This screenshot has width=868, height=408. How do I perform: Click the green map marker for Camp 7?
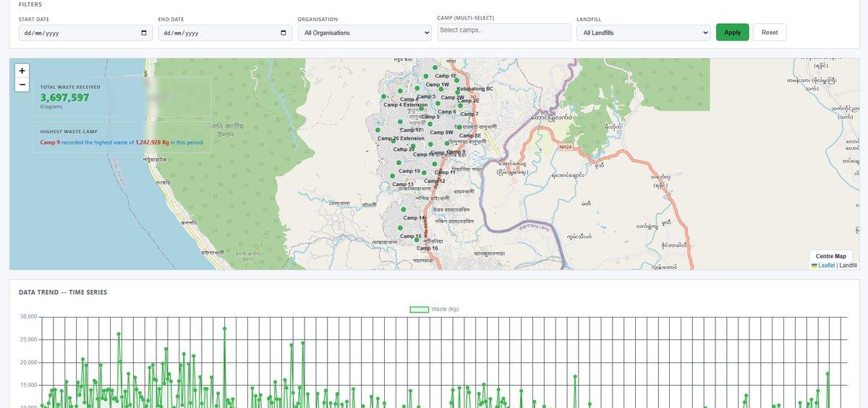[460, 106]
